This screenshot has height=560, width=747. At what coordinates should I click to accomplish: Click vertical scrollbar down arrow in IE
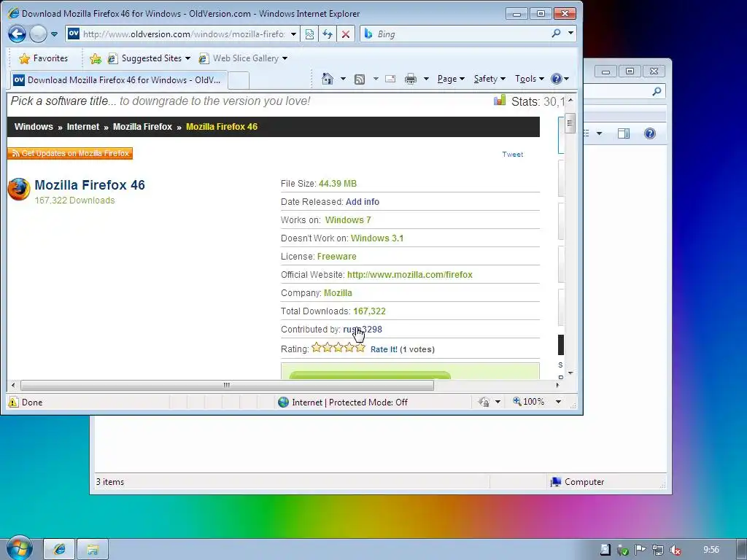coord(570,373)
